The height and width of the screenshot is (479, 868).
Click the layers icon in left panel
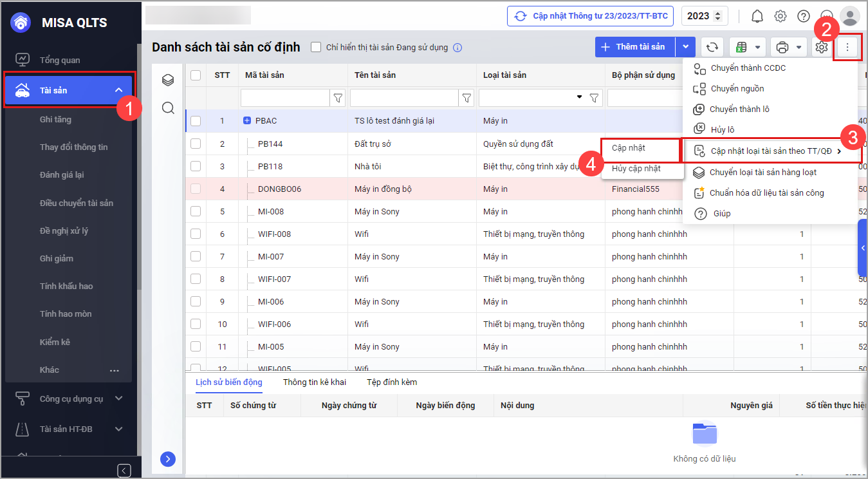click(x=168, y=80)
